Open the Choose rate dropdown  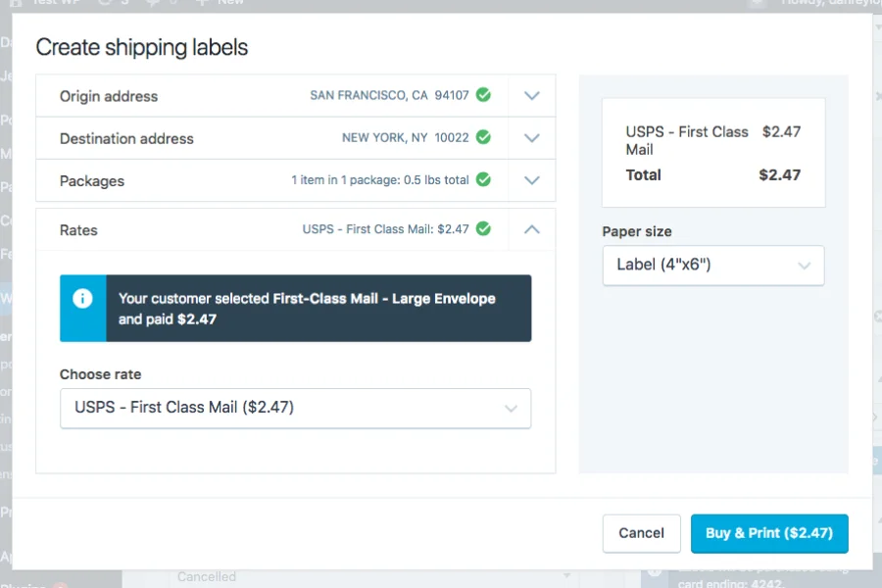[x=295, y=408]
